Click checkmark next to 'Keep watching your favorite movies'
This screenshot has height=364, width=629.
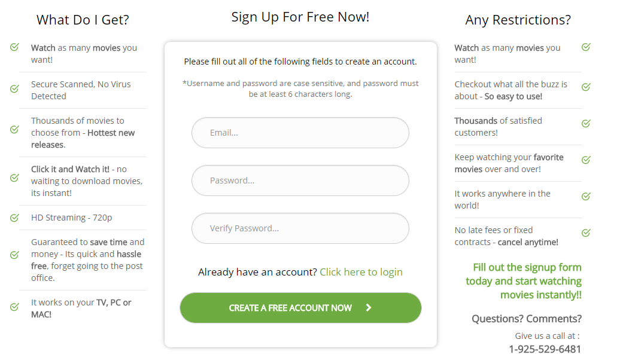click(586, 160)
